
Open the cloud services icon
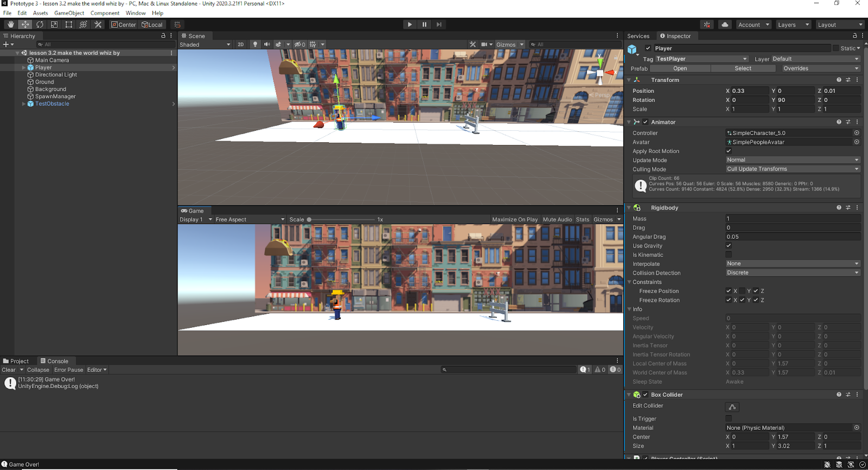pos(725,24)
